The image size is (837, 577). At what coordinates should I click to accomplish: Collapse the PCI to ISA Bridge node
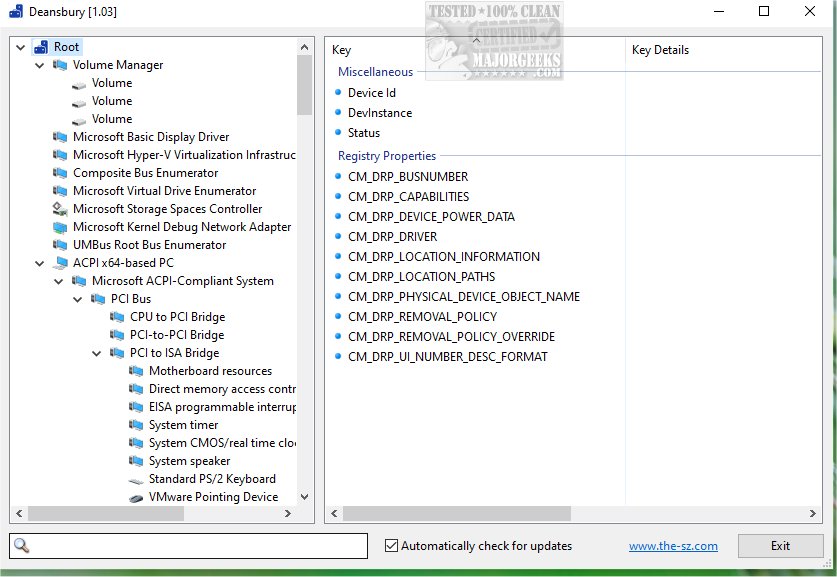point(97,354)
